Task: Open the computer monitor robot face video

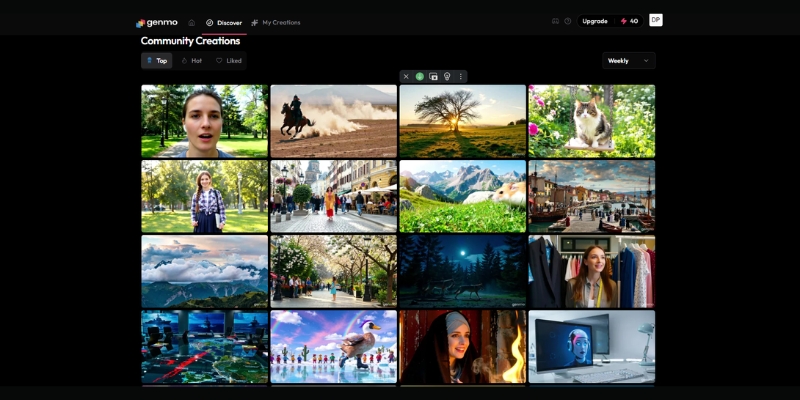Action: [592, 346]
